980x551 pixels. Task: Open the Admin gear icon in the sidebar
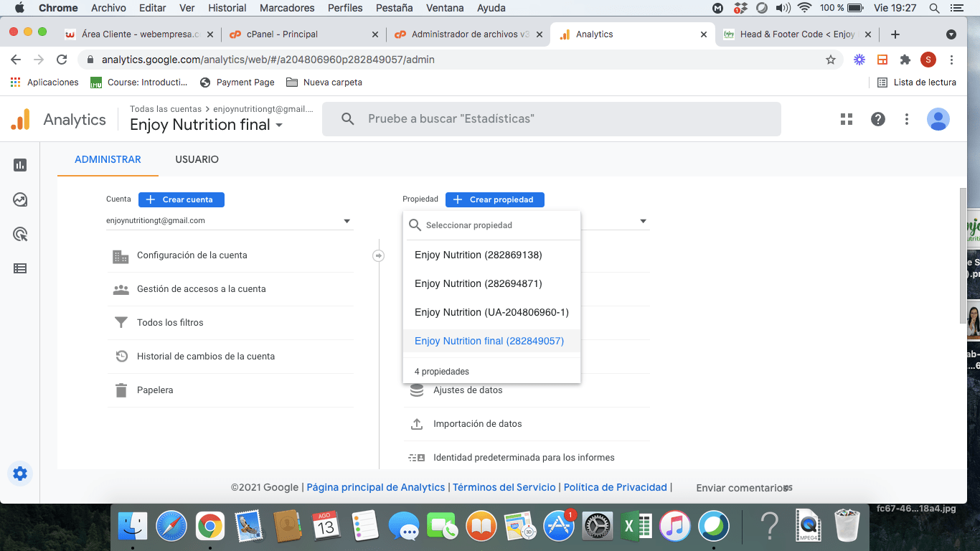20,474
